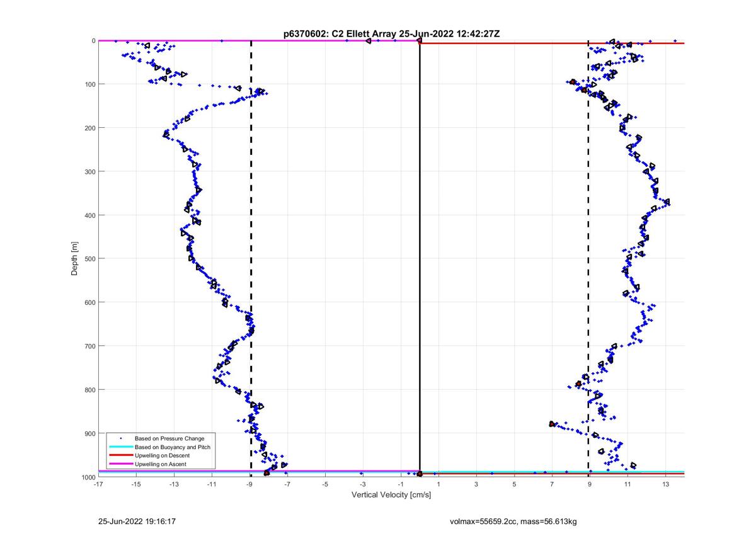This screenshot has height=536, width=756.
Task: Click y-axis tick label "800"
Action: coord(89,389)
